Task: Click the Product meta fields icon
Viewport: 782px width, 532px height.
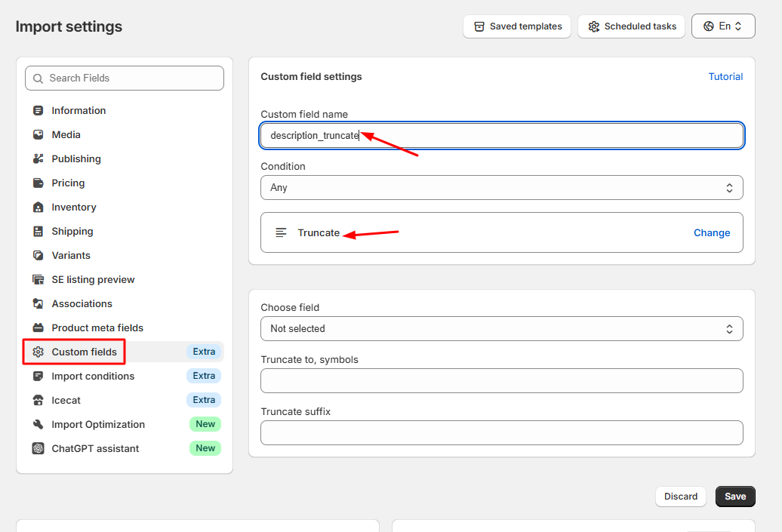Action: tap(38, 328)
